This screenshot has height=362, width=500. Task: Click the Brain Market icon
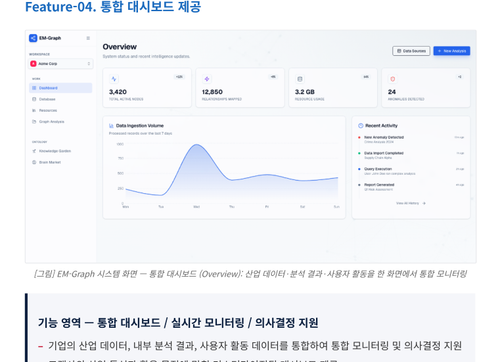tap(34, 162)
